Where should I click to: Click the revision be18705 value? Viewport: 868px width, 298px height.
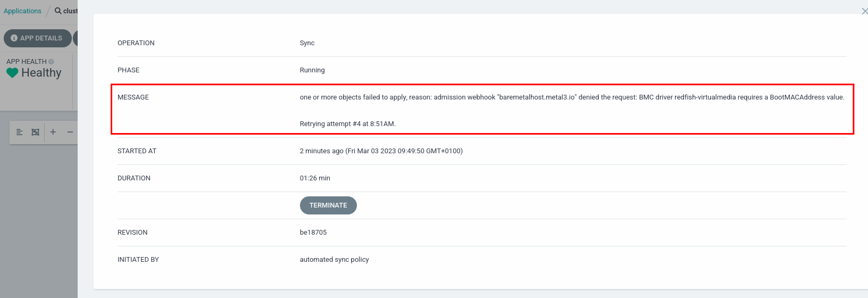(313, 233)
